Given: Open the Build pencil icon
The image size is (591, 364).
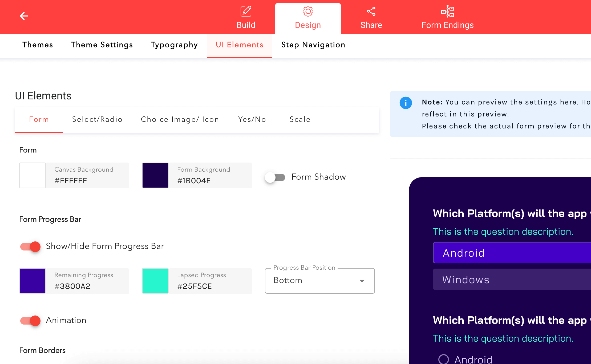Looking at the screenshot, I should 246,11.
